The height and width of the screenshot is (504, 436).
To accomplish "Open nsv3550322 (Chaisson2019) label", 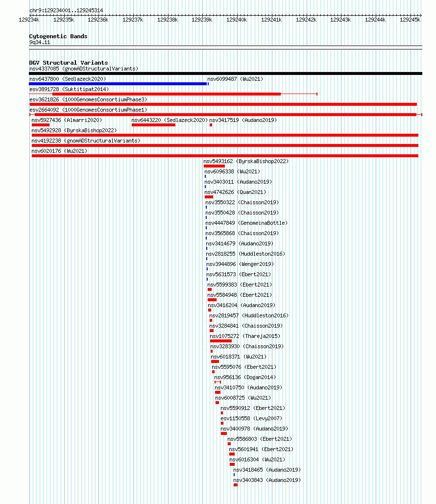I will 242,202.
